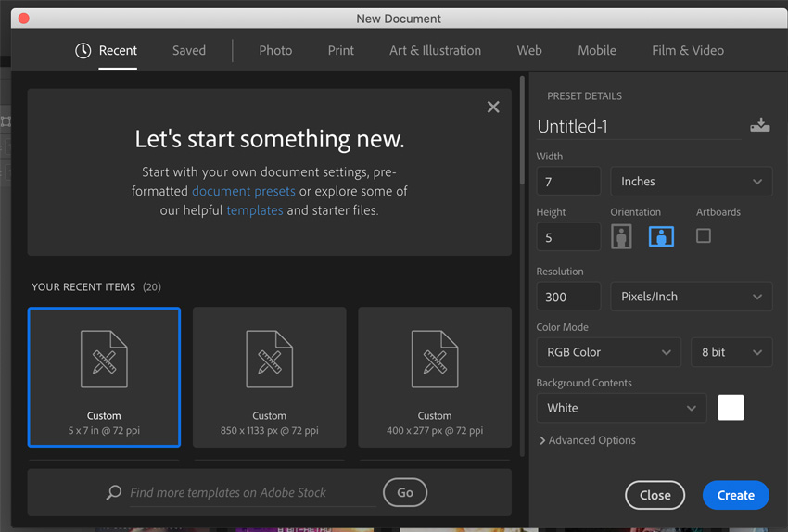Click the Resolution input field
This screenshot has width=788, height=532.
[568, 297]
